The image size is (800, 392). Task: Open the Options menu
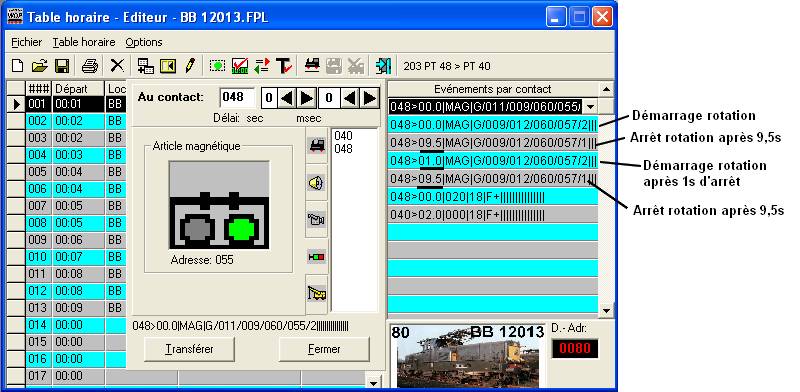tap(144, 42)
